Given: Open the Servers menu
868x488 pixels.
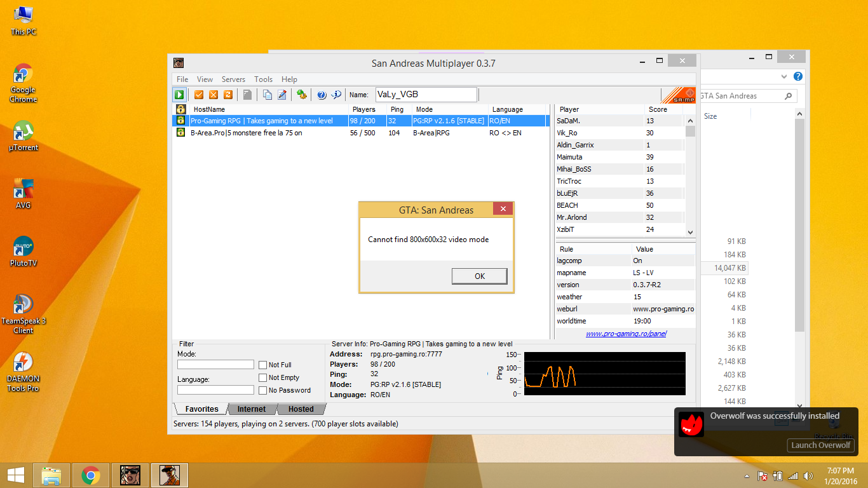Looking at the screenshot, I should [233, 79].
